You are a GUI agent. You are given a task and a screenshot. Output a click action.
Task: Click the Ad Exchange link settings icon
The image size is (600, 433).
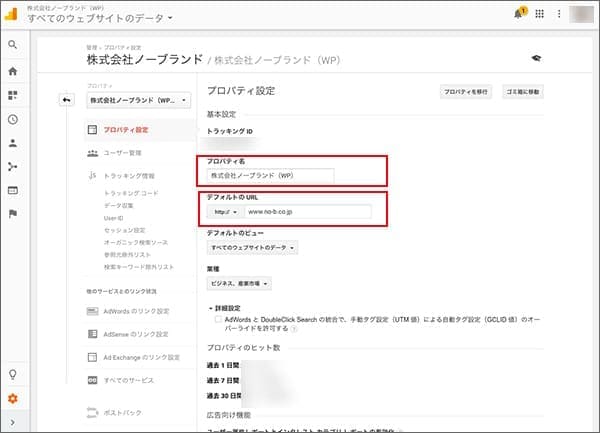coord(92,357)
